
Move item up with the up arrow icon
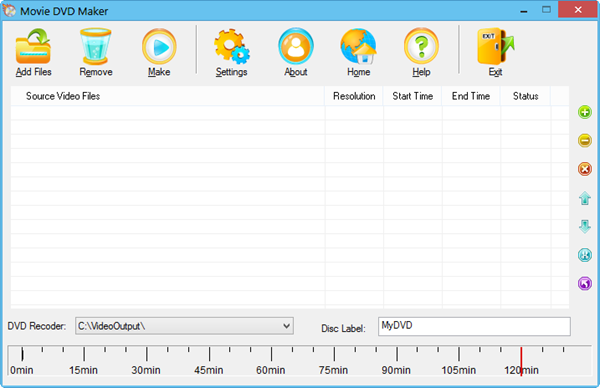point(585,198)
